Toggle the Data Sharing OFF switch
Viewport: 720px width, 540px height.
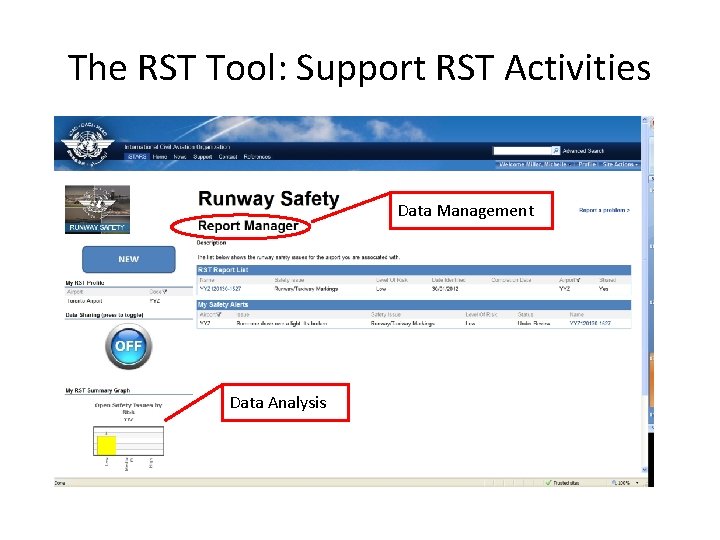click(129, 346)
